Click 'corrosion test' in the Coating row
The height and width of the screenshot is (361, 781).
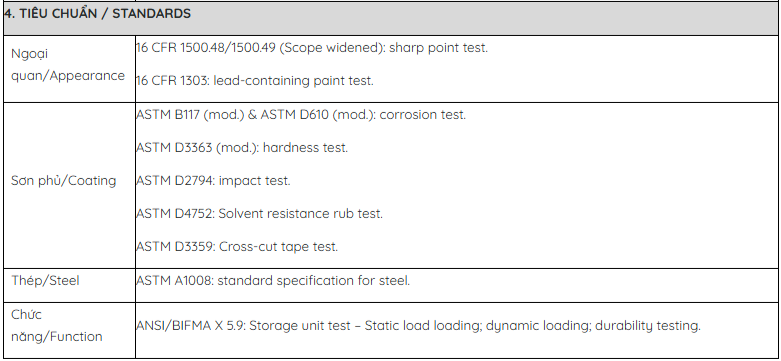click(421, 115)
